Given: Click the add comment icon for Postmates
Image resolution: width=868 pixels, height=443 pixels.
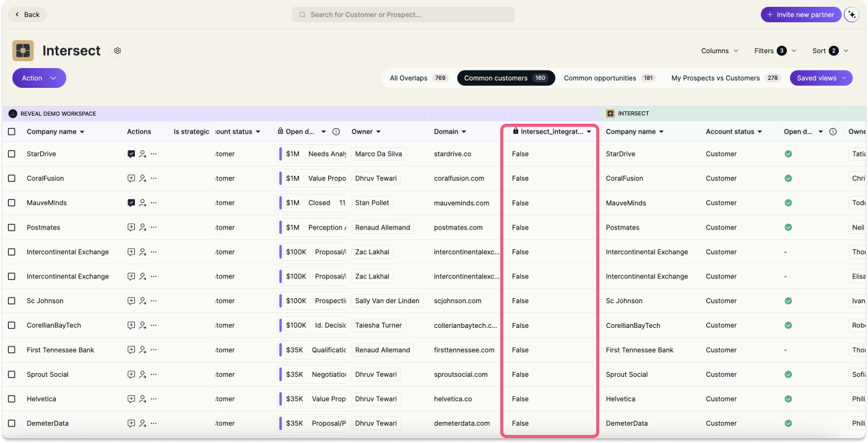Looking at the screenshot, I should (131, 228).
